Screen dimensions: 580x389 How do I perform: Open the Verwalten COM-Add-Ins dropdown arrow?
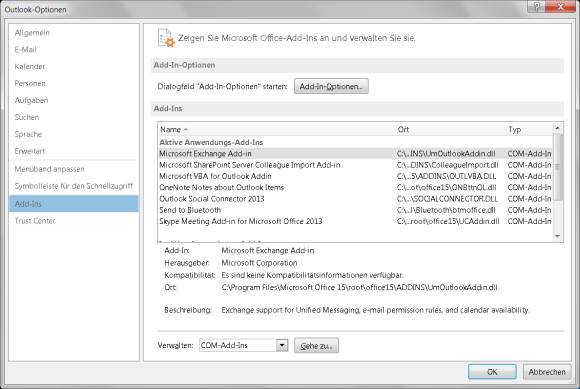click(x=282, y=345)
